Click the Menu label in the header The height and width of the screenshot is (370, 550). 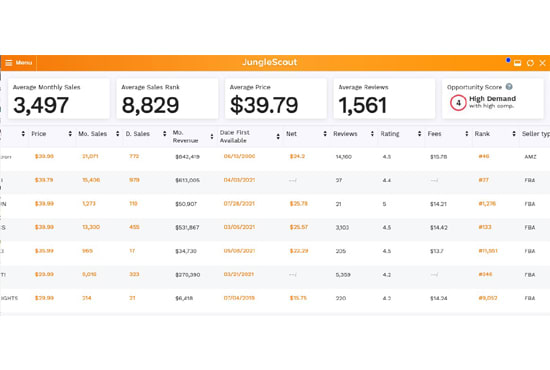(24, 63)
